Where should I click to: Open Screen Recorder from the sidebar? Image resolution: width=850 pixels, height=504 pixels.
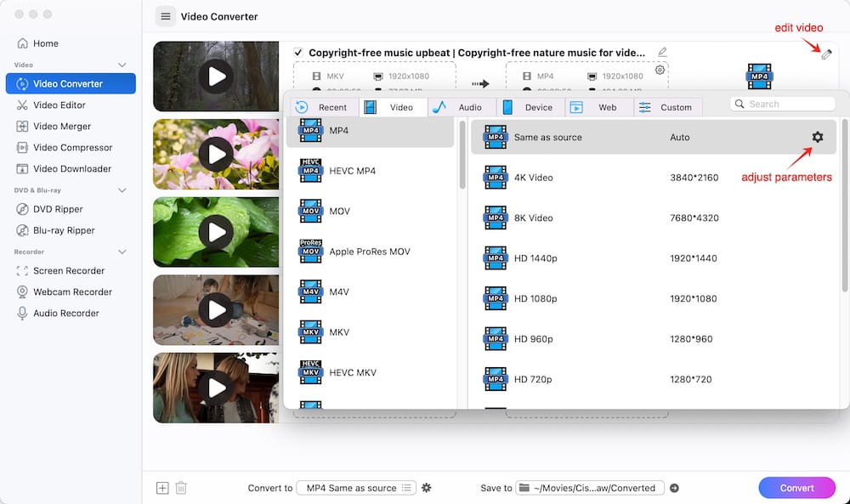pos(60,270)
